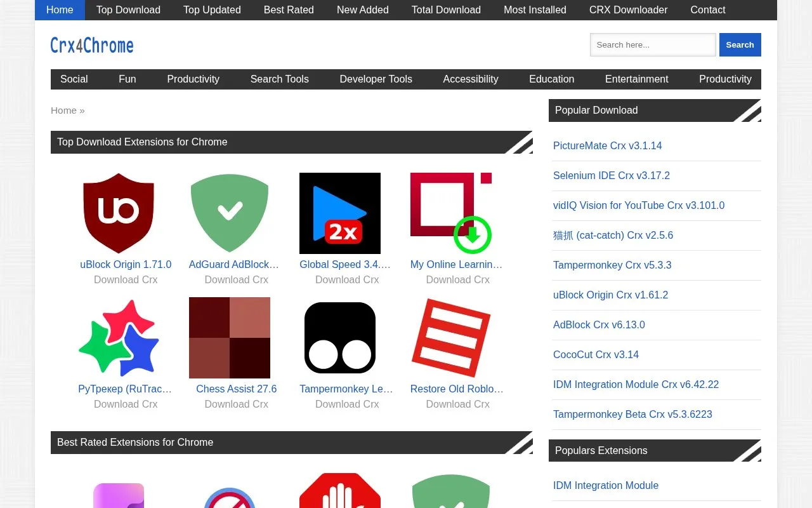Click the Crx4Chrome site logo
Screen dimensions: 812x508
[92, 45]
